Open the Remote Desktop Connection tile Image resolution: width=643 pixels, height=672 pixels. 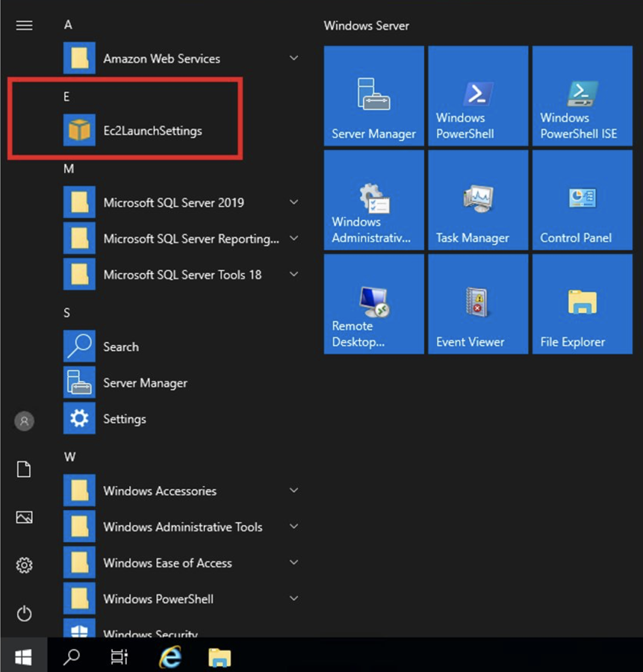coord(373,304)
